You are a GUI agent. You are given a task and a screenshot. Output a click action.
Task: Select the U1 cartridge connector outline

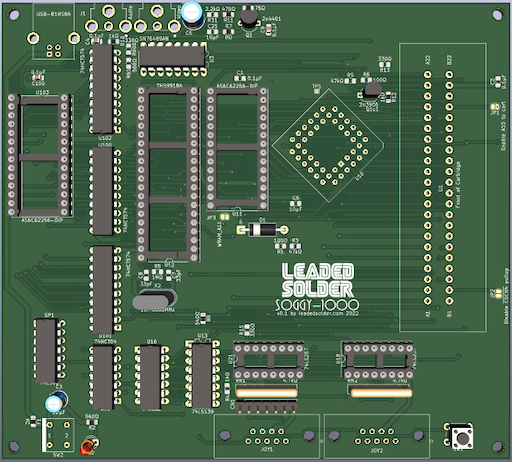(x=443, y=187)
